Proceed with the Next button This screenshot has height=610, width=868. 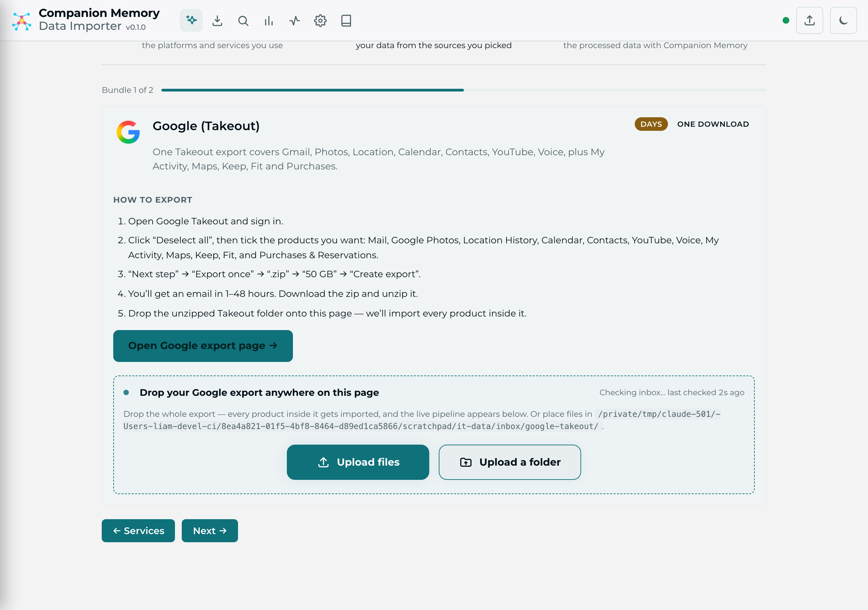click(210, 531)
